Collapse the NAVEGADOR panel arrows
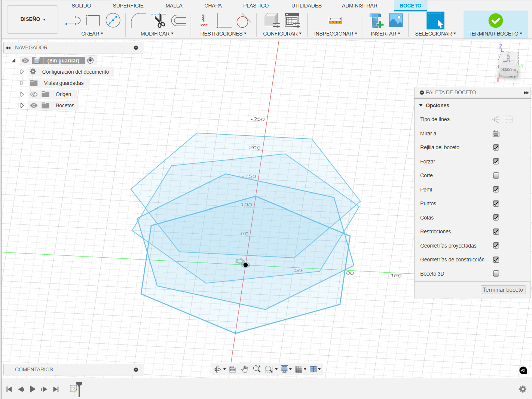The width and height of the screenshot is (532, 399). [x=8, y=48]
